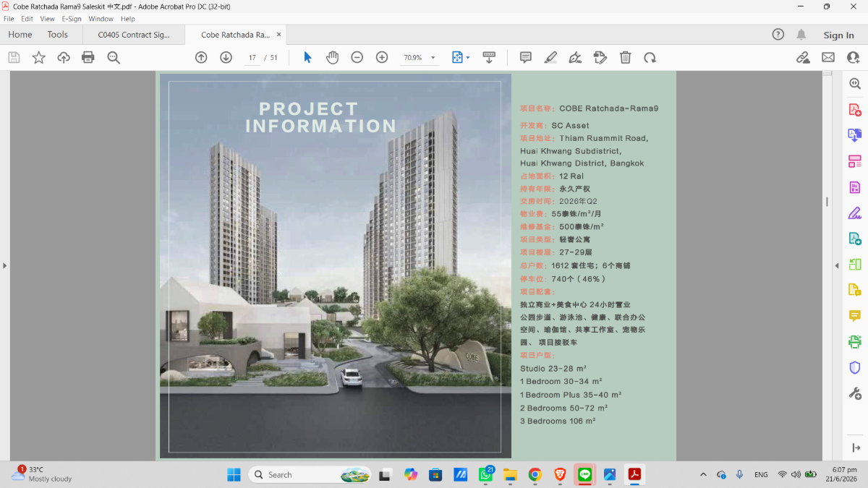Open the Organize Pages tool in the sidebar
Screen dimensions: 868x488
pos(854,161)
